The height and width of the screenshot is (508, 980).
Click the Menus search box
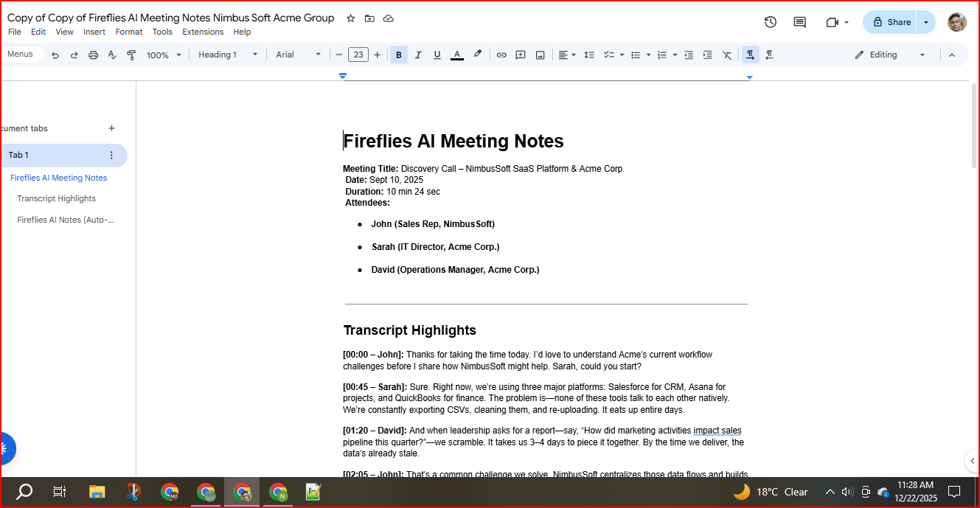coord(22,55)
